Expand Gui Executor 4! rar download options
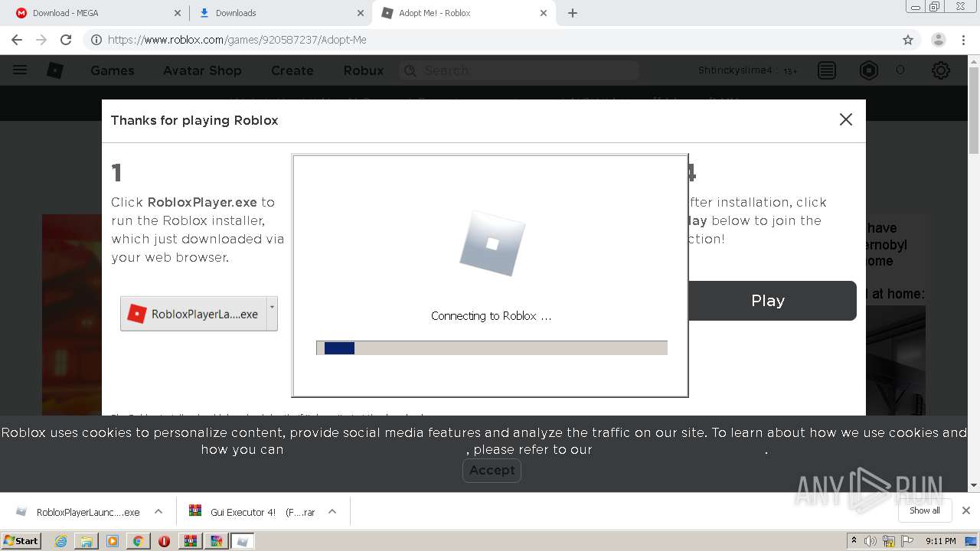 click(332, 511)
